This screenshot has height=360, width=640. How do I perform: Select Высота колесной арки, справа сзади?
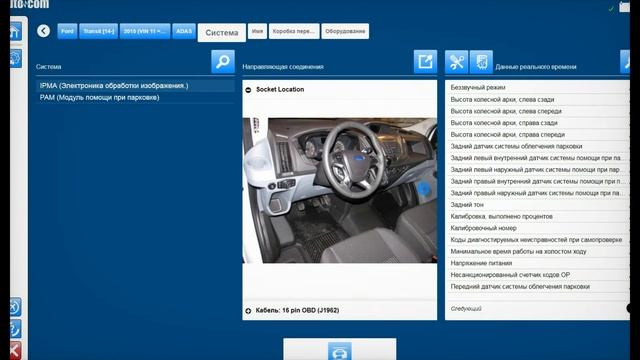[x=537, y=123]
